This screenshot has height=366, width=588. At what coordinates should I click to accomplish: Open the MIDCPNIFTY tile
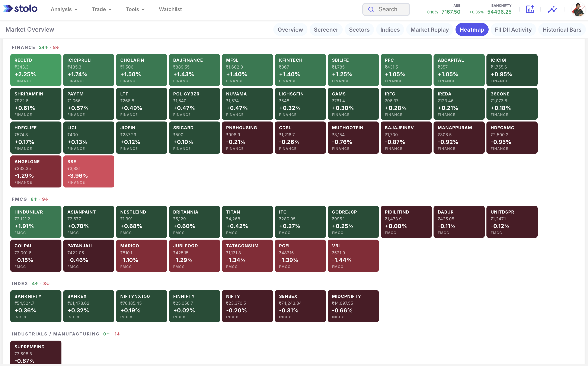[353, 306]
